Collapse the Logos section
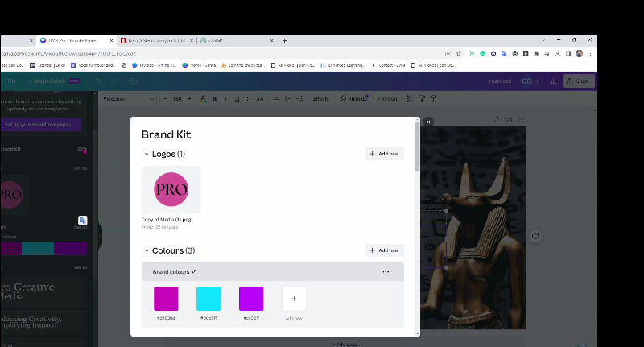 [147, 154]
